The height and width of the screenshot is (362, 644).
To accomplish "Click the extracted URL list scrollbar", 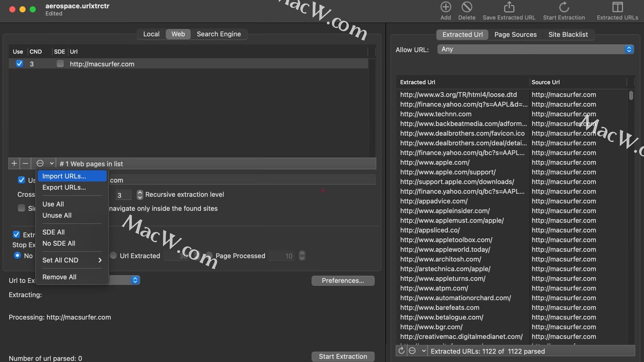I will [x=631, y=95].
